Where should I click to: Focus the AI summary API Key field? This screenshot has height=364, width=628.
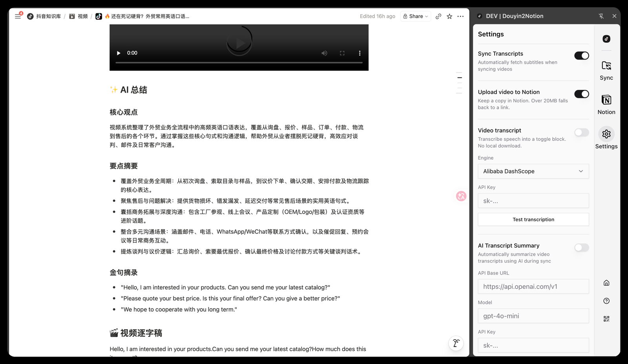tap(533, 346)
